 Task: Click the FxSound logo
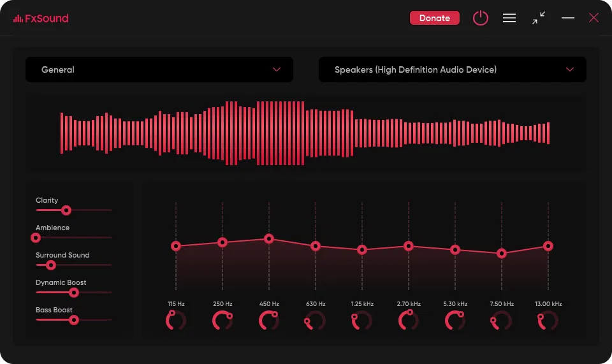(41, 18)
